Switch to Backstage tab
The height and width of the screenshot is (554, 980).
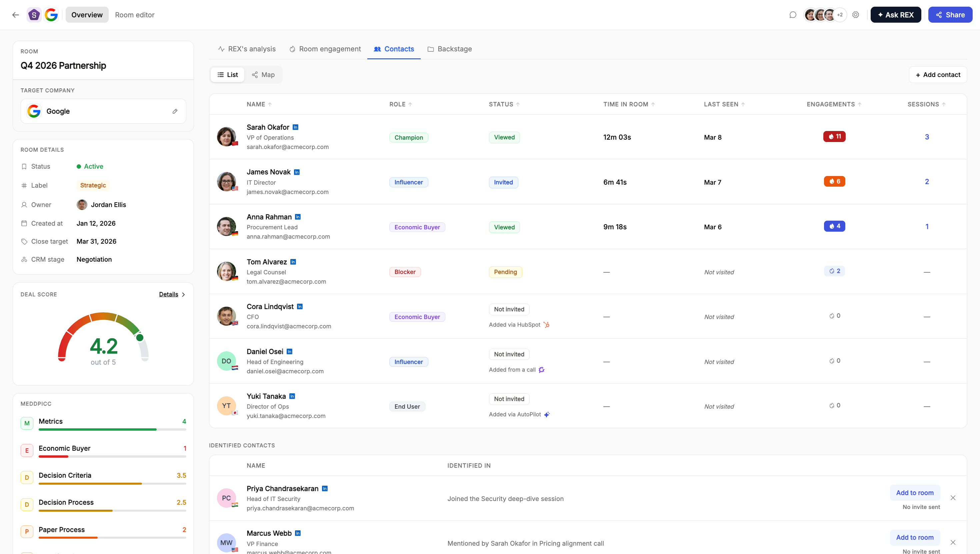coord(450,49)
